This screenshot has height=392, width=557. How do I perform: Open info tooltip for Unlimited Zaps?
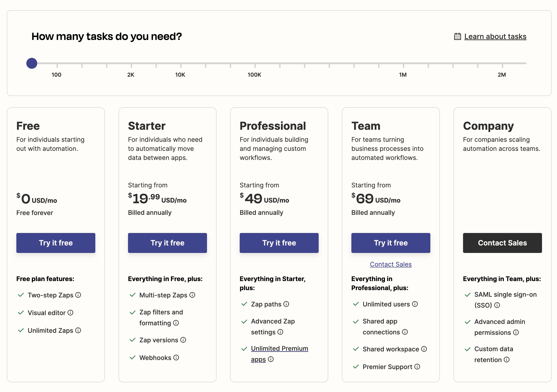coord(78,331)
